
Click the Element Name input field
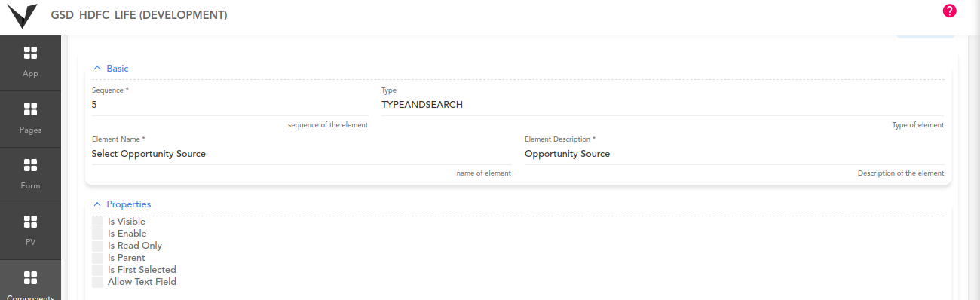point(302,154)
